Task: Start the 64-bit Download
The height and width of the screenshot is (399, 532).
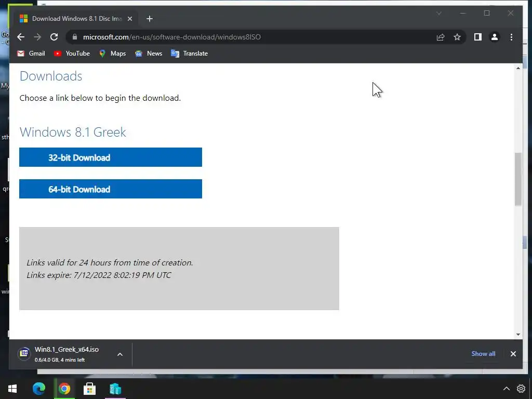Action: click(111, 189)
